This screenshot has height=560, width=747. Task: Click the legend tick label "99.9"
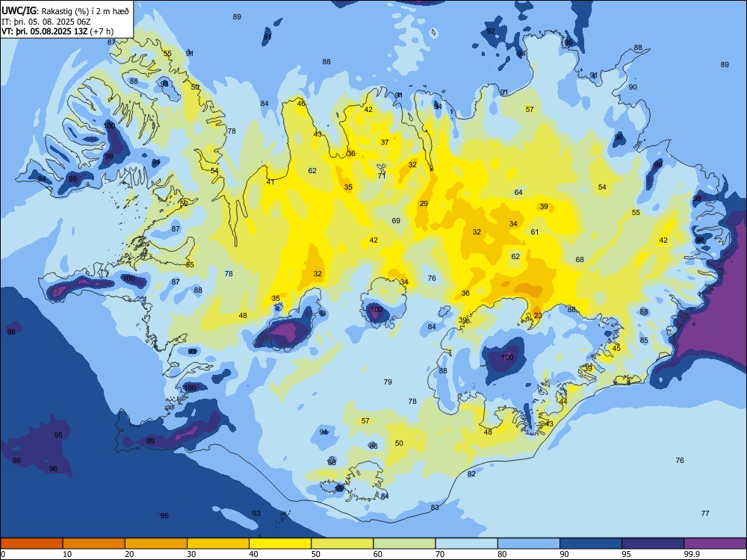692,554
